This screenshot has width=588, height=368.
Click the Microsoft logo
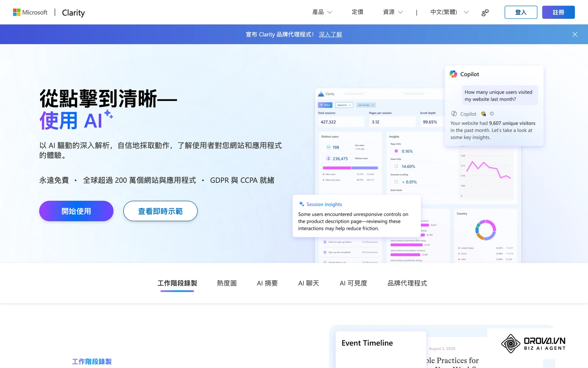click(x=30, y=12)
